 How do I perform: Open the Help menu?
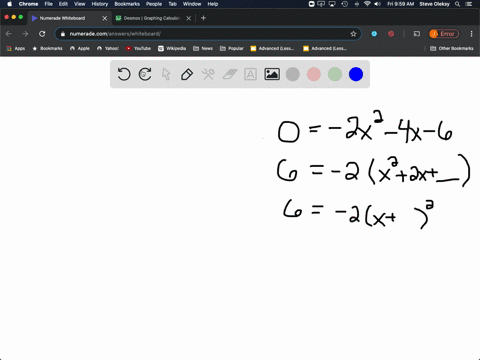pyautogui.click(x=213, y=4)
